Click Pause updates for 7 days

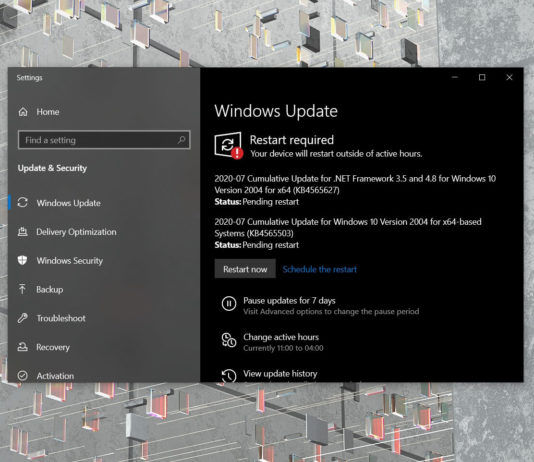(x=289, y=301)
